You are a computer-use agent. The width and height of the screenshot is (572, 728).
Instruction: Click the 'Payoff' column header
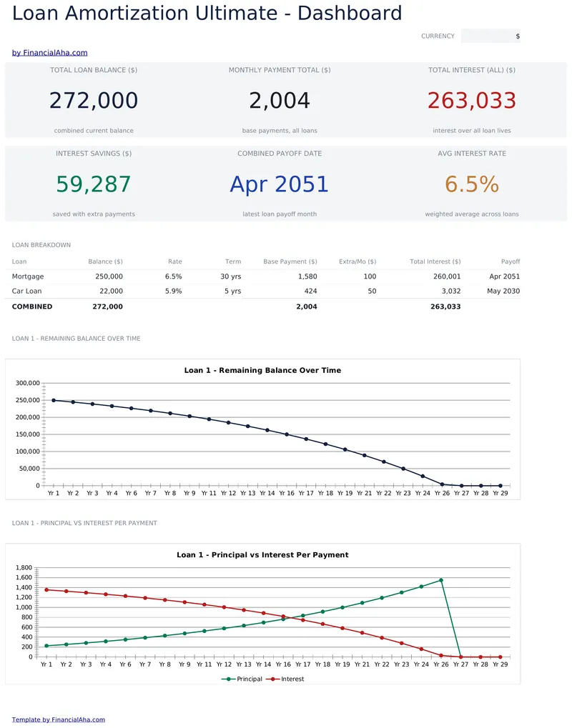tap(511, 261)
